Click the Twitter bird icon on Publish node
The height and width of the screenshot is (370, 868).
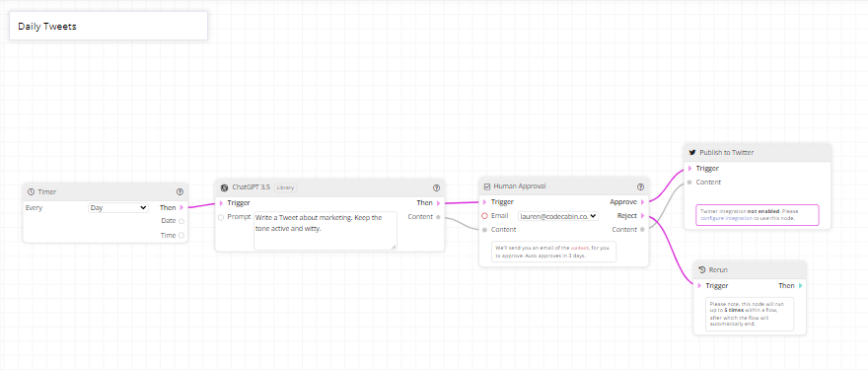coord(692,152)
